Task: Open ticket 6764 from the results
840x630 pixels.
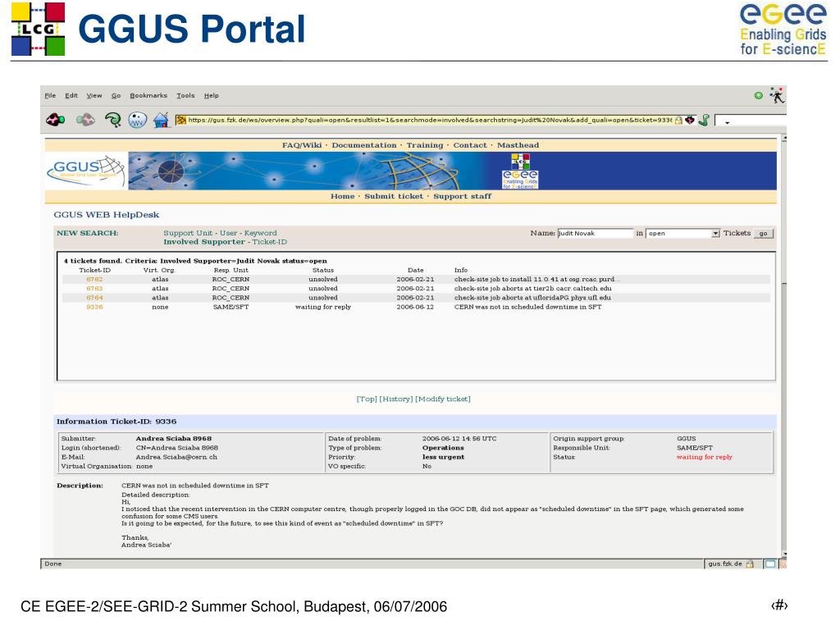Action: pos(94,297)
